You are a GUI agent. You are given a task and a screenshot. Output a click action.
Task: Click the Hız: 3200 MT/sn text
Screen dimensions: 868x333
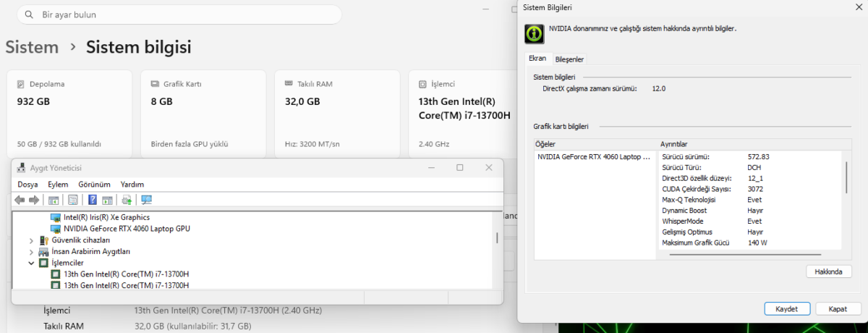pyautogui.click(x=312, y=144)
